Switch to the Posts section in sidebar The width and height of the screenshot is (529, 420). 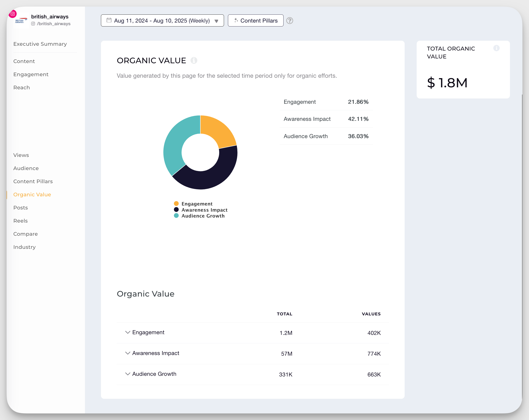coord(20,207)
